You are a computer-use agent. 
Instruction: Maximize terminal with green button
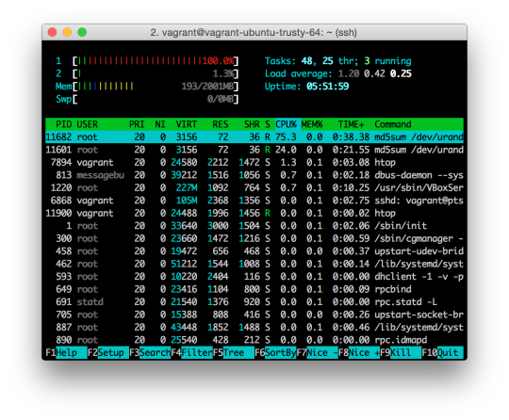coord(82,32)
